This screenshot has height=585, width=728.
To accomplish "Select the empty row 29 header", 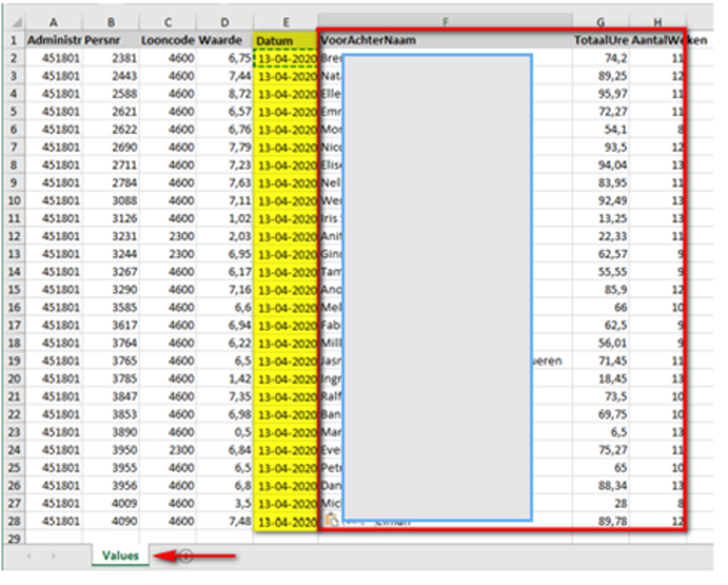I will pos(14,538).
